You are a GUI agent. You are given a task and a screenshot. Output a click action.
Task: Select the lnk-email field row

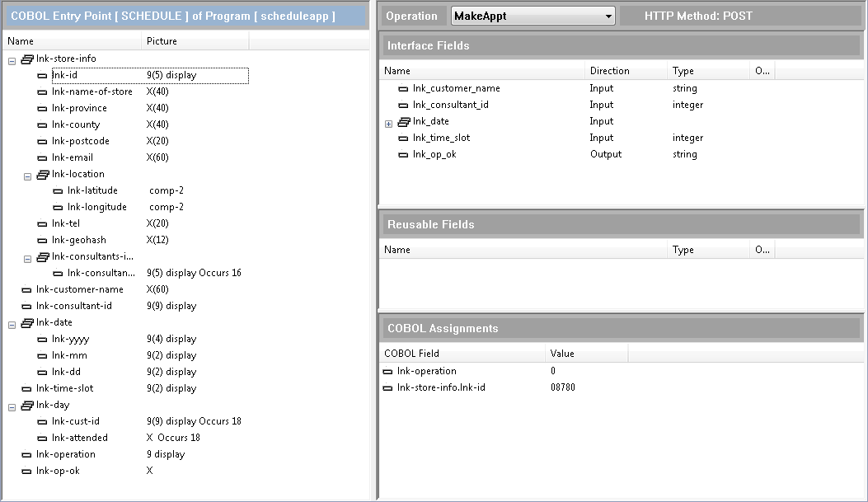72,157
